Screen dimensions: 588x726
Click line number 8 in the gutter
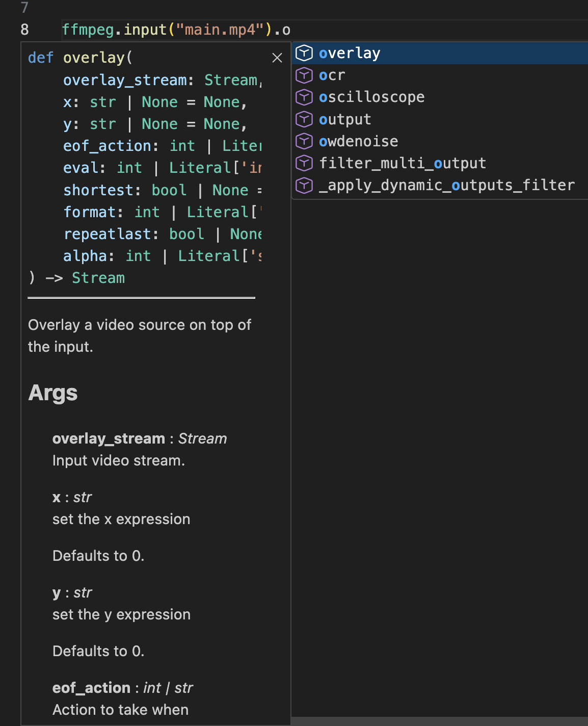pyautogui.click(x=24, y=30)
